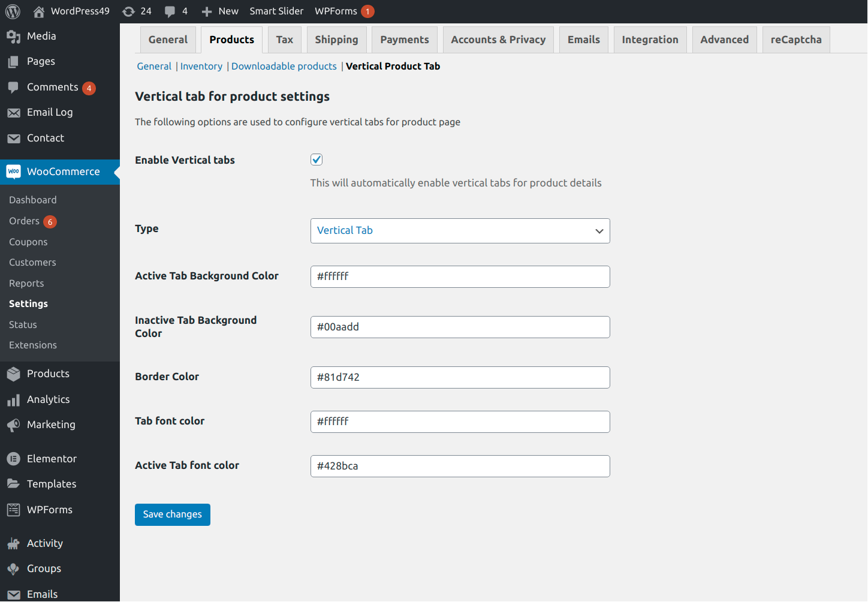Open Marketing megaphone icon
The height and width of the screenshot is (602, 868).
(x=13, y=425)
